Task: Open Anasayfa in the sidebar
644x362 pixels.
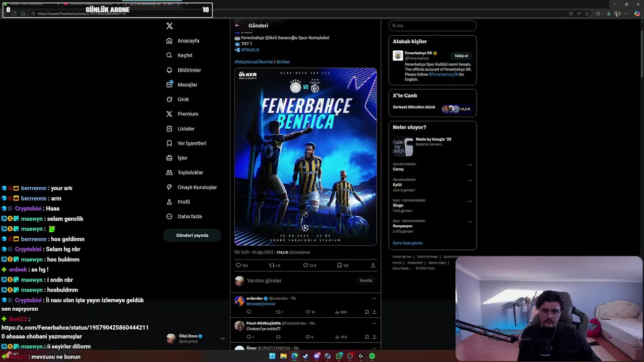Action: 183,41
